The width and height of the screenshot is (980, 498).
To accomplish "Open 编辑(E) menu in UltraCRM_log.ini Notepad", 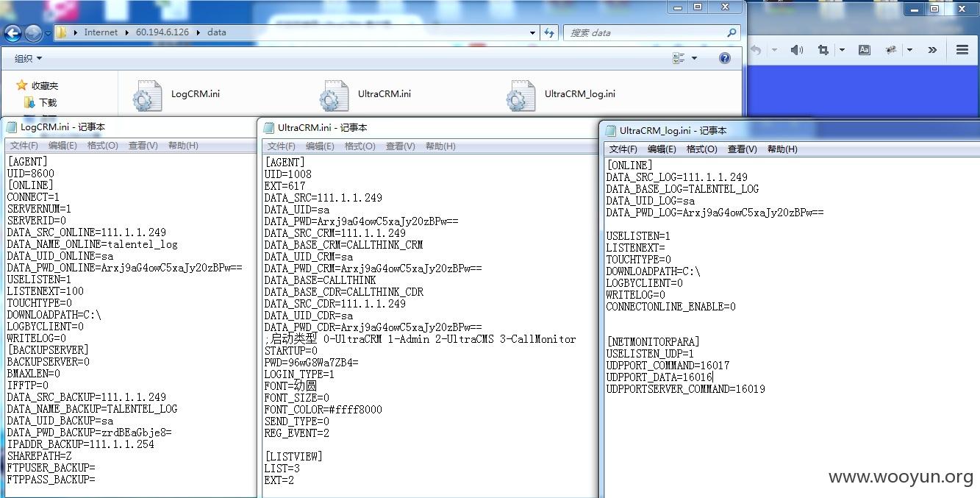I will tap(662, 149).
